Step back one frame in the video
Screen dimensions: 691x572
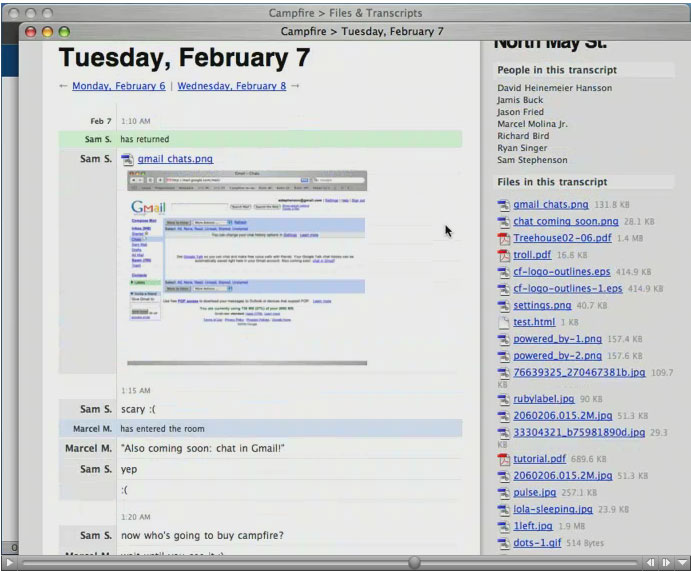[x=651, y=563]
